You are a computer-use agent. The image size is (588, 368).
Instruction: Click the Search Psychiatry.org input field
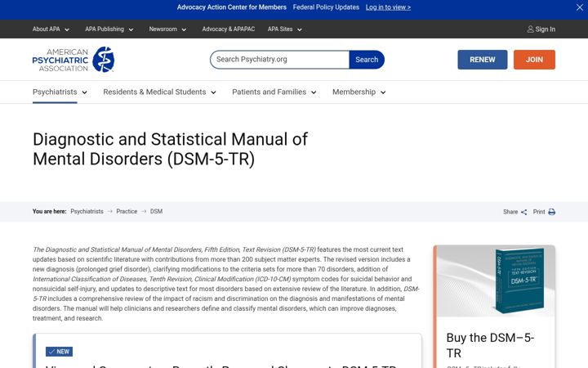click(280, 60)
